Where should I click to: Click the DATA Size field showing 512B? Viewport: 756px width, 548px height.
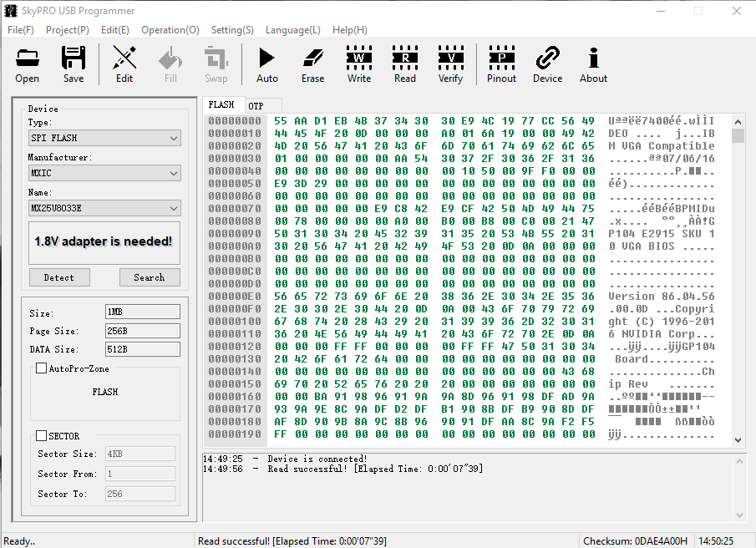[143, 349]
